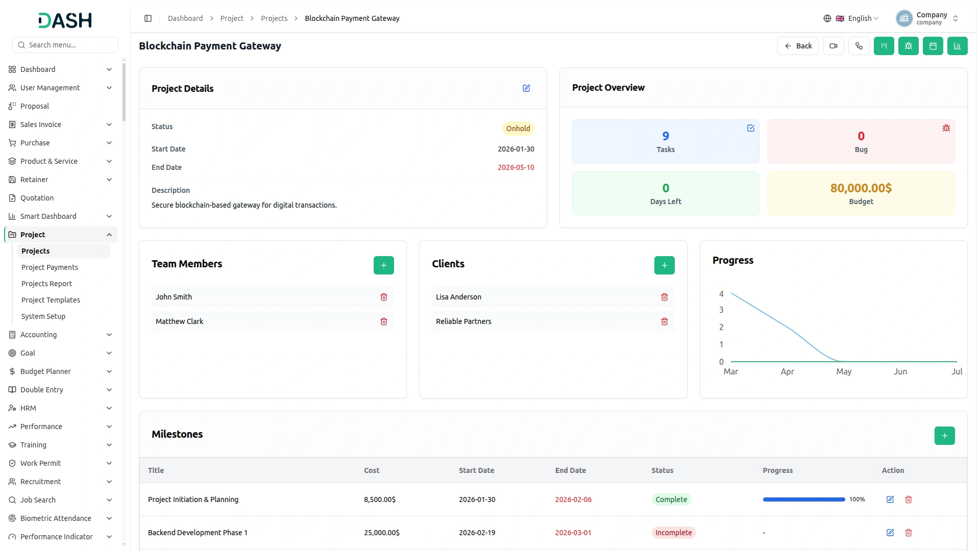Open the bug report icon in toolbar
Screen dimensions: 980x551
909,46
